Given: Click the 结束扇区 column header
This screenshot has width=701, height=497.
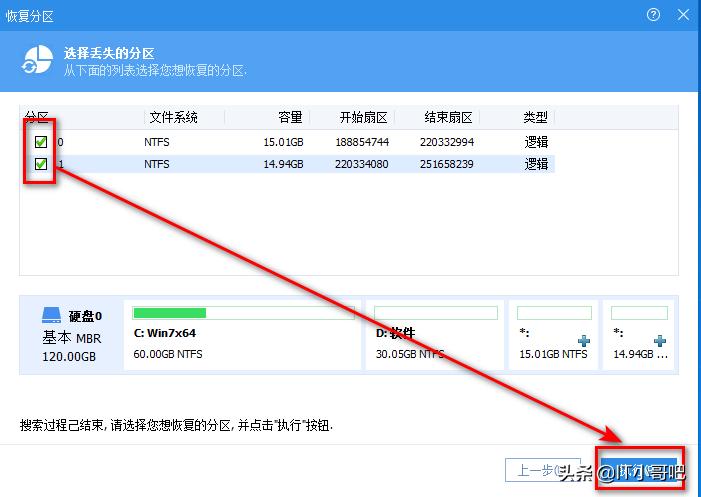Looking at the screenshot, I should tap(448, 118).
